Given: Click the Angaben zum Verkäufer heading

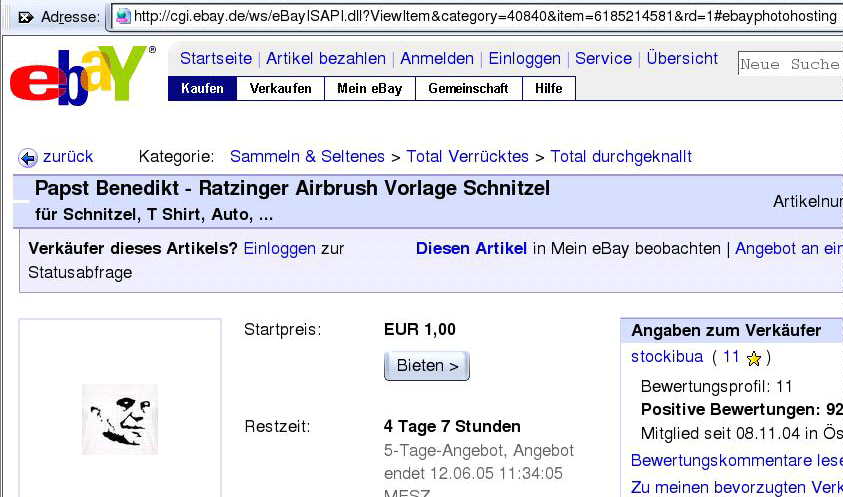Looking at the screenshot, I should click(726, 330).
